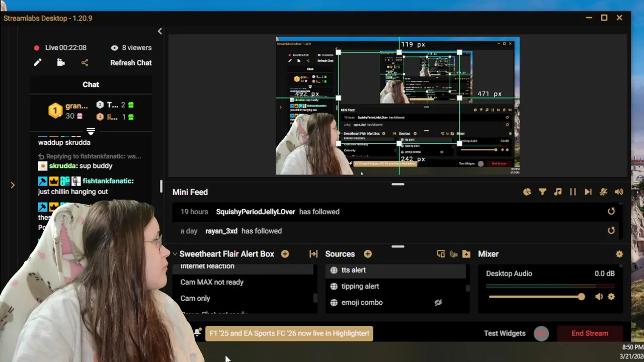Click the eye icon next to 8 viewers

tap(115, 48)
